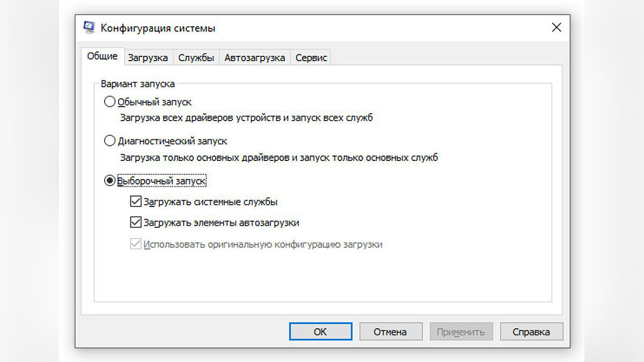Toggle Использовать оригинальную конфигурацию загрузки checkbox
The height and width of the screenshot is (362, 644).
(135, 245)
